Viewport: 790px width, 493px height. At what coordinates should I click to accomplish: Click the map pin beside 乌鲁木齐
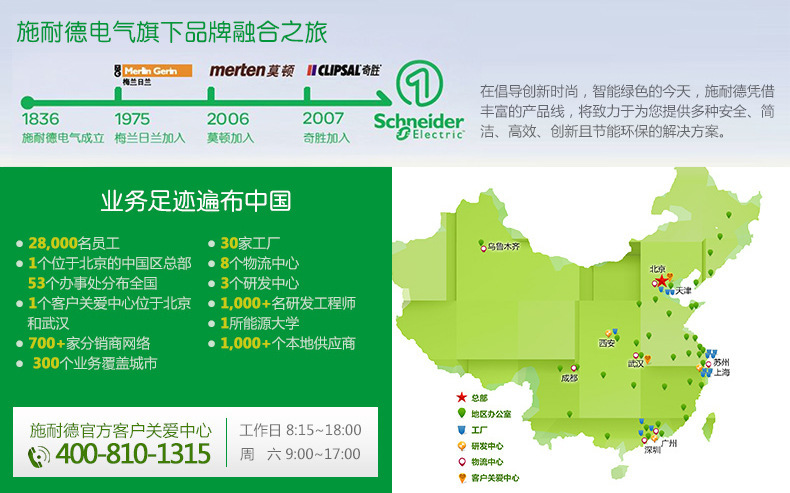(484, 248)
